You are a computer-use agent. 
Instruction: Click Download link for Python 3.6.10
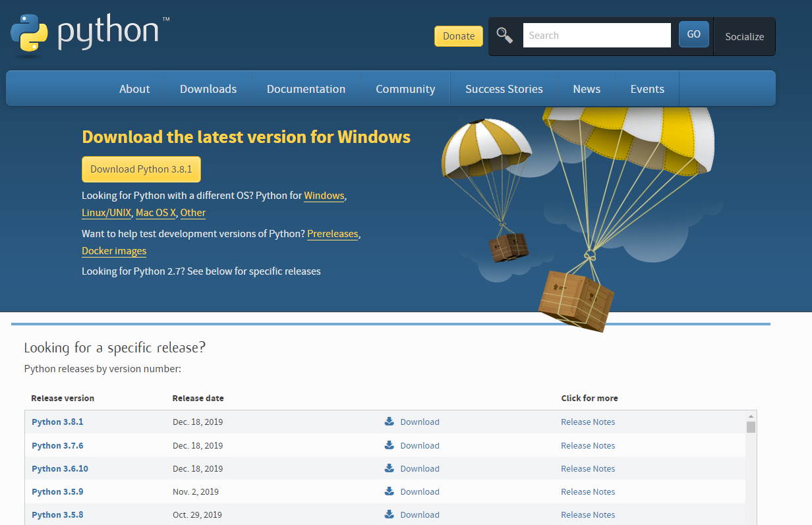point(420,468)
